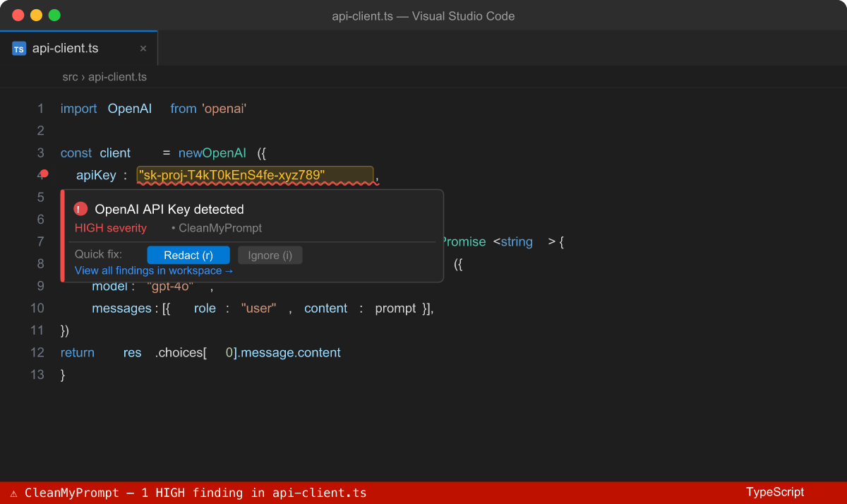Click the green macOS zoom window button
The height and width of the screenshot is (504, 847).
[x=54, y=16]
